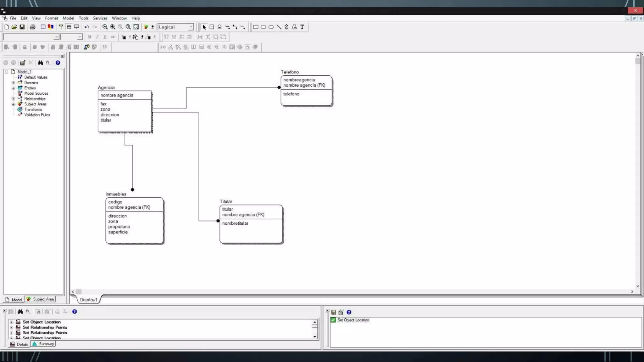
Task: Open the Services menu
Action: [100, 18]
